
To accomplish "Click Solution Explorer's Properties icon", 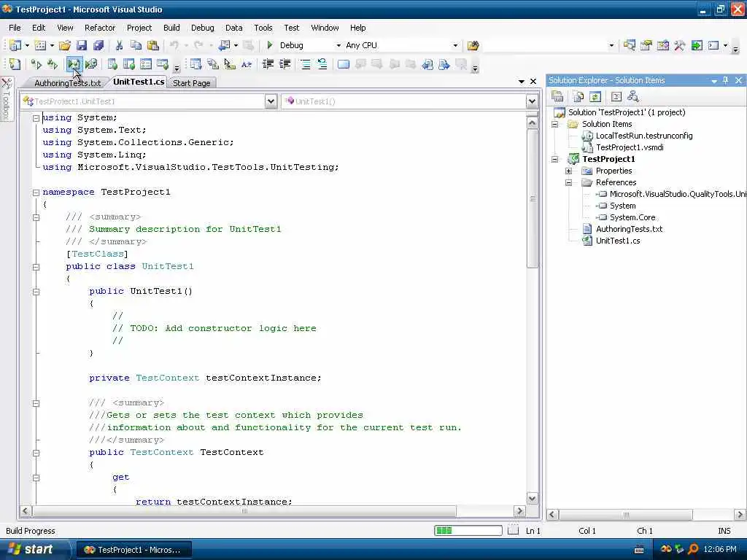I will pos(557,97).
